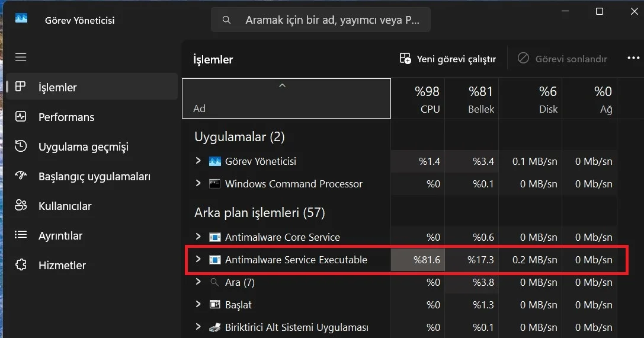Click the Performans sidebar icon
This screenshot has height=338, width=644.
(x=21, y=117)
